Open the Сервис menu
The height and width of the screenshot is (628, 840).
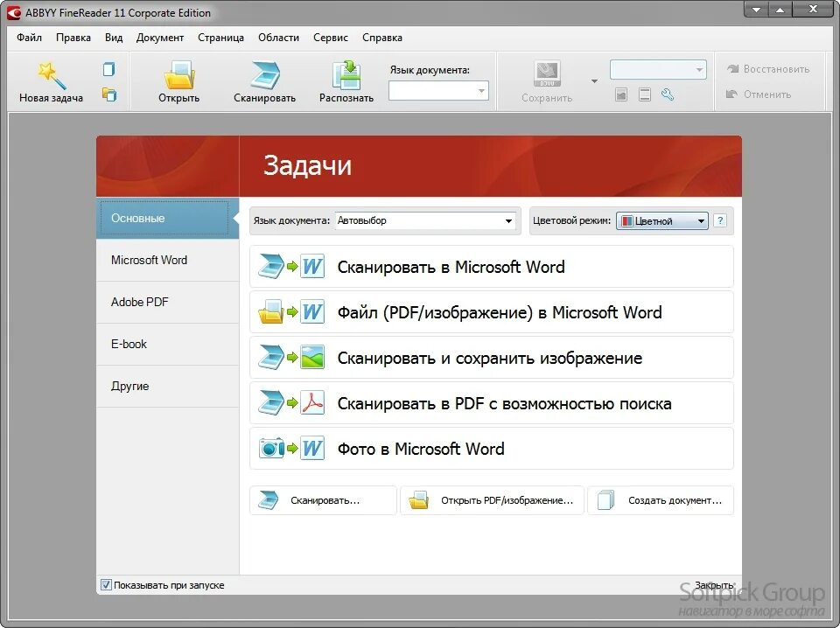[331, 38]
